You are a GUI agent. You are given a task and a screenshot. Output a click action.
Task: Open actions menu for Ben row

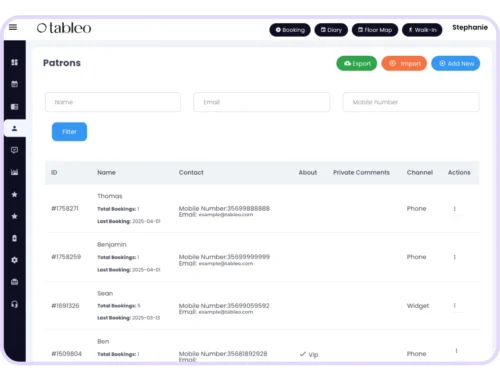[x=456, y=351]
